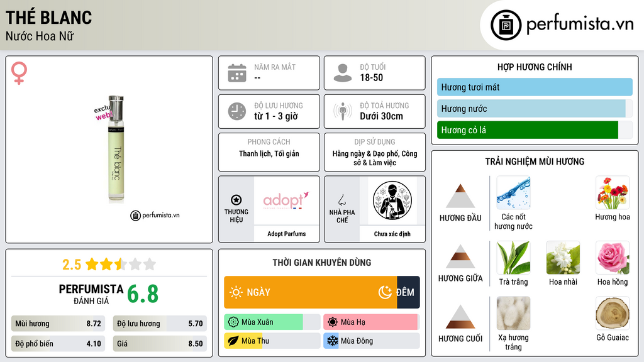The image size is (644, 362).
Task: Click the person silhouette icon for Độ tuổi
Action: point(343,73)
